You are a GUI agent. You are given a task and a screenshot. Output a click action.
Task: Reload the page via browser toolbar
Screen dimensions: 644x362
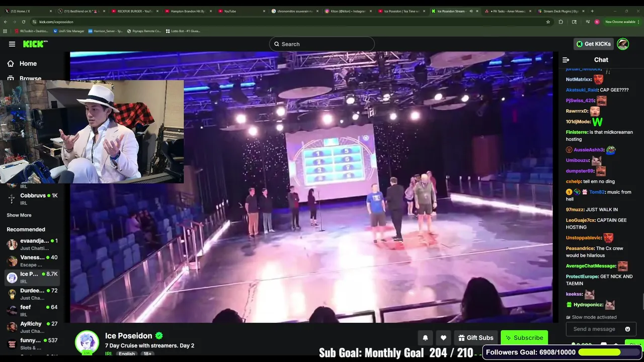23,22
